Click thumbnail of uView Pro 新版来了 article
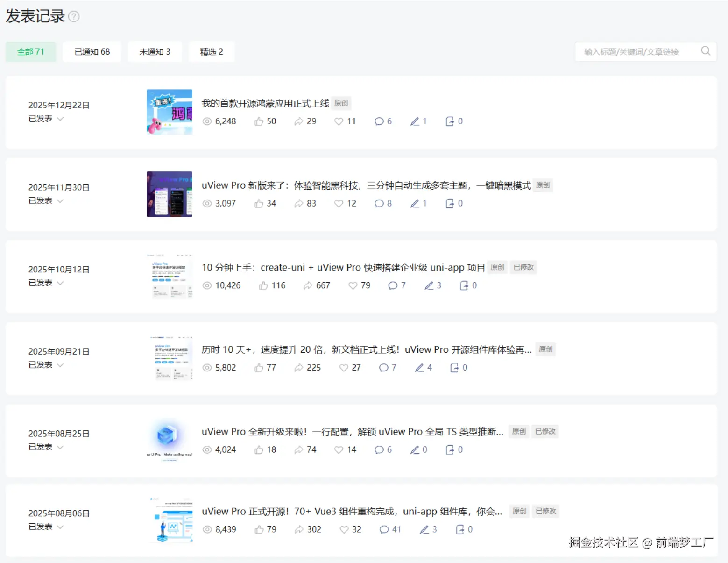728x563 pixels. [170, 194]
